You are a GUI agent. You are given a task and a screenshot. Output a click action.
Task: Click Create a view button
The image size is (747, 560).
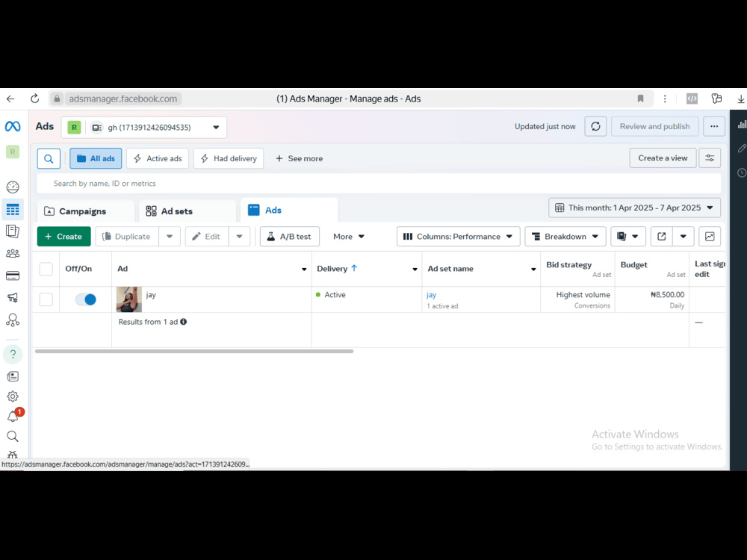tap(663, 158)
